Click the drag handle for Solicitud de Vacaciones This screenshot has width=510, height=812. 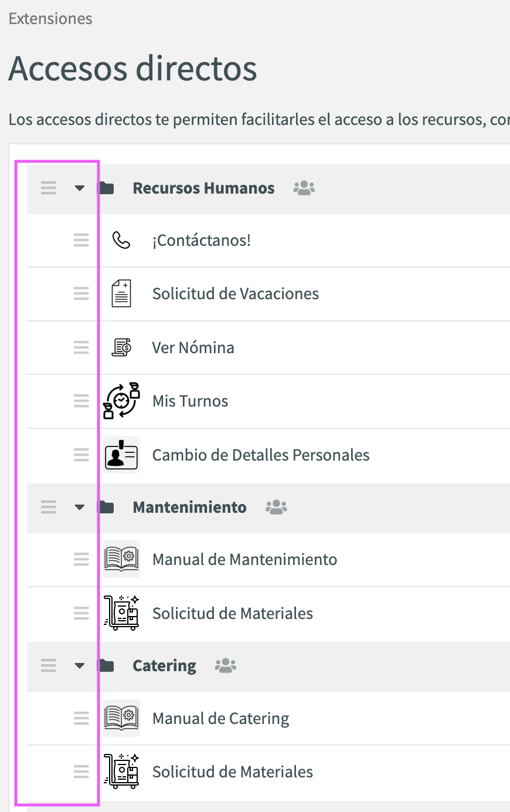(81, 293)
